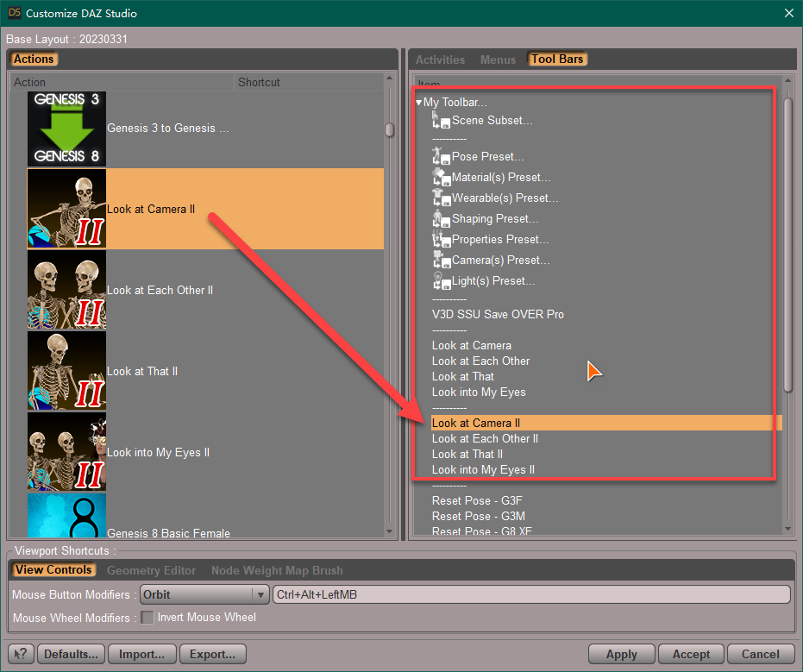Click the Camera(s) Preset icon
The height and width of the screenshot is (672, 803).
coord(441,261)
